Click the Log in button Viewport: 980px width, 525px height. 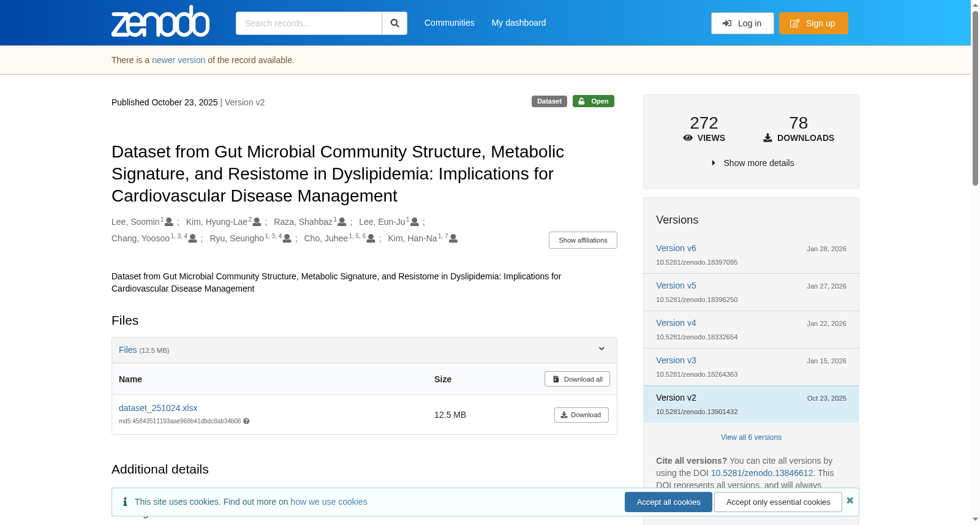tap(742, 23)
